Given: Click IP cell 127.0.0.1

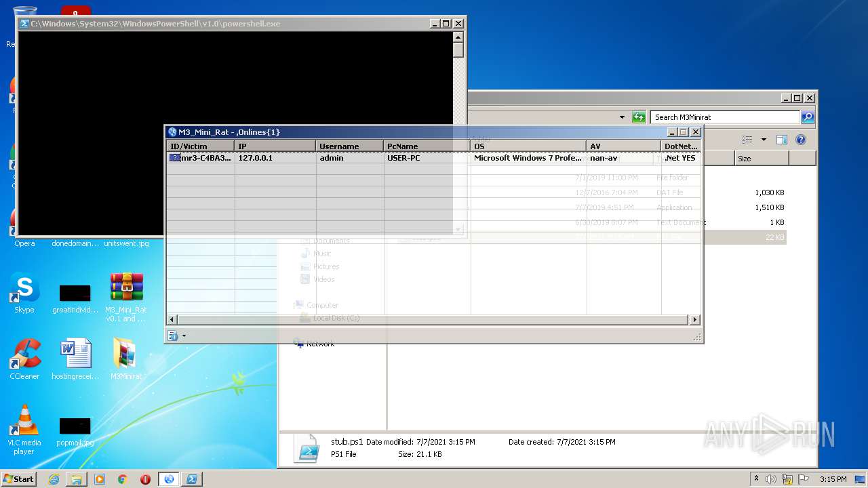Looking at the screenshot, I should point(255,158).
